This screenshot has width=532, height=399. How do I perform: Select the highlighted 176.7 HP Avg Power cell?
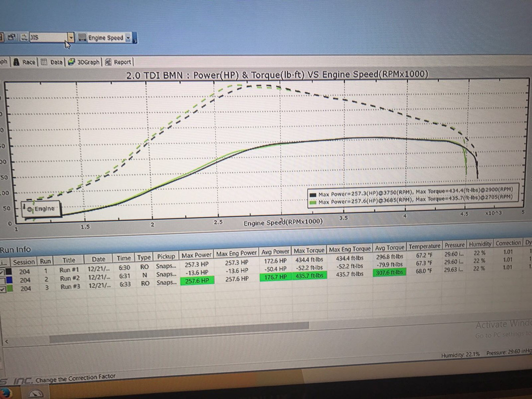click(x=275, y=277)
